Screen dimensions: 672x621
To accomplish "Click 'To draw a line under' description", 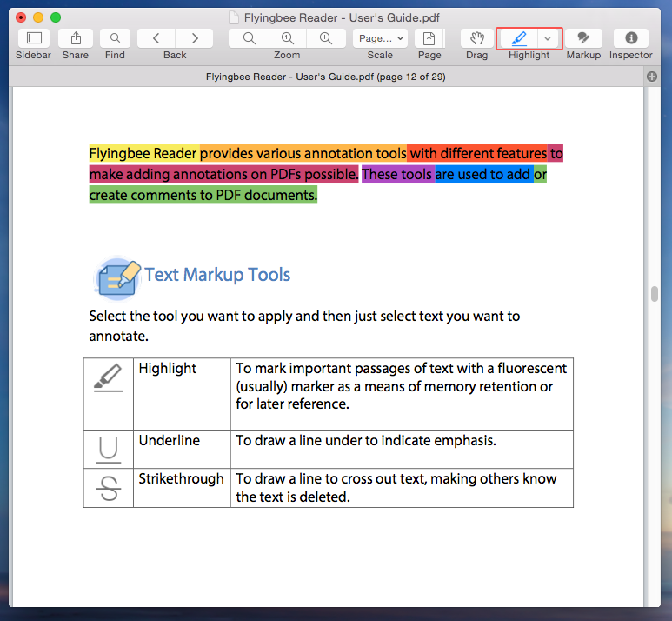I will [366, 440].
